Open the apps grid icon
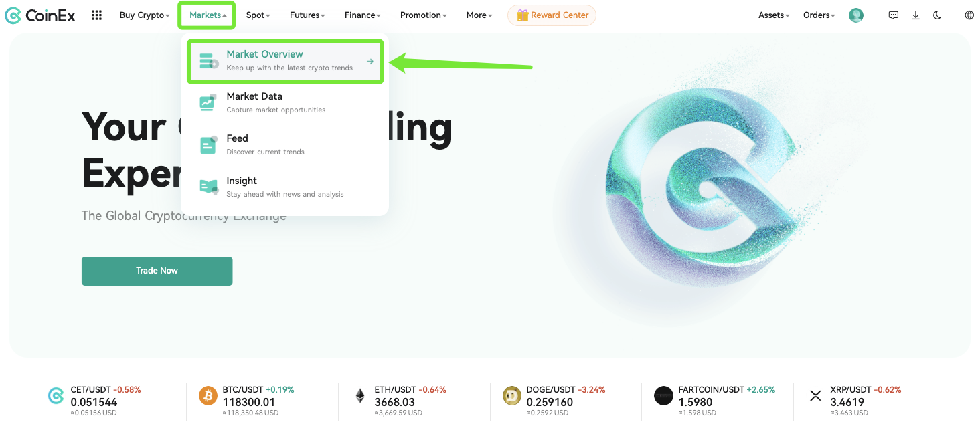 96,15
